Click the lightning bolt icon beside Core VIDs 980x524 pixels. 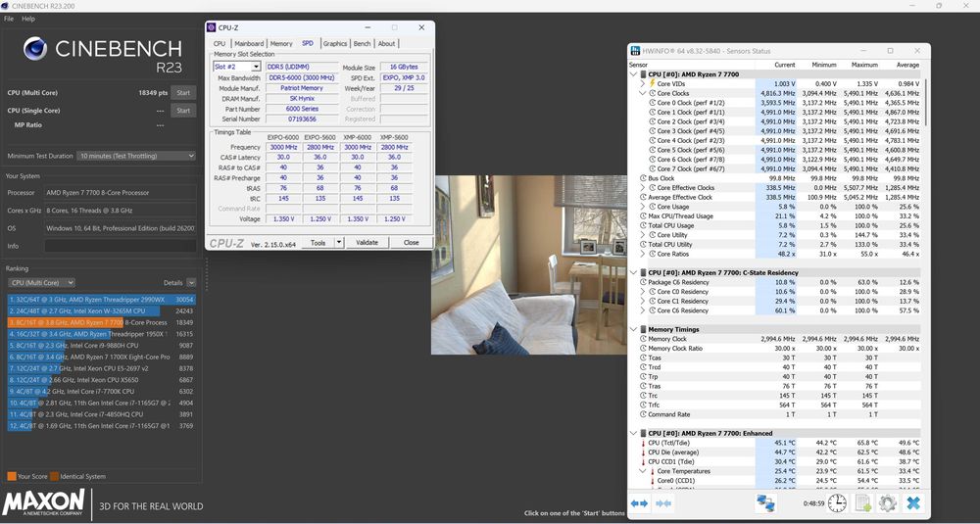[653, 83]
